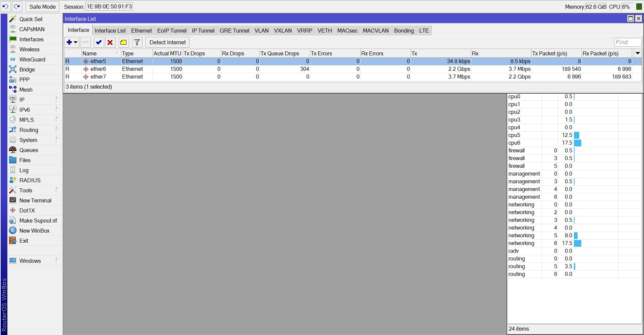
Task: Click the cpu6 usage bar
Action: click(578, 143)
